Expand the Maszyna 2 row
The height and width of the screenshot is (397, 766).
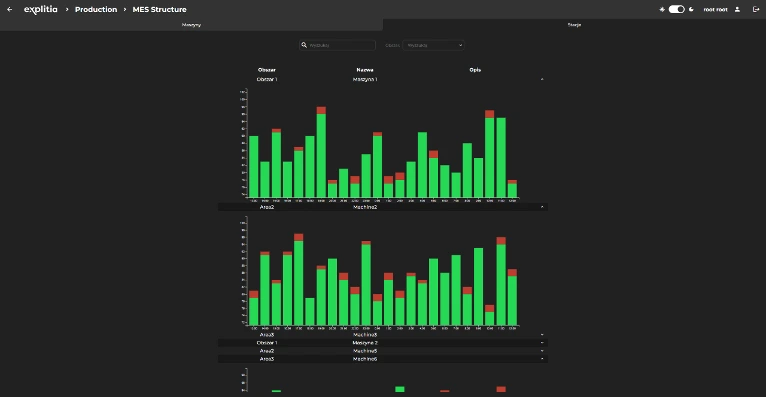click(x=542, y=343)
